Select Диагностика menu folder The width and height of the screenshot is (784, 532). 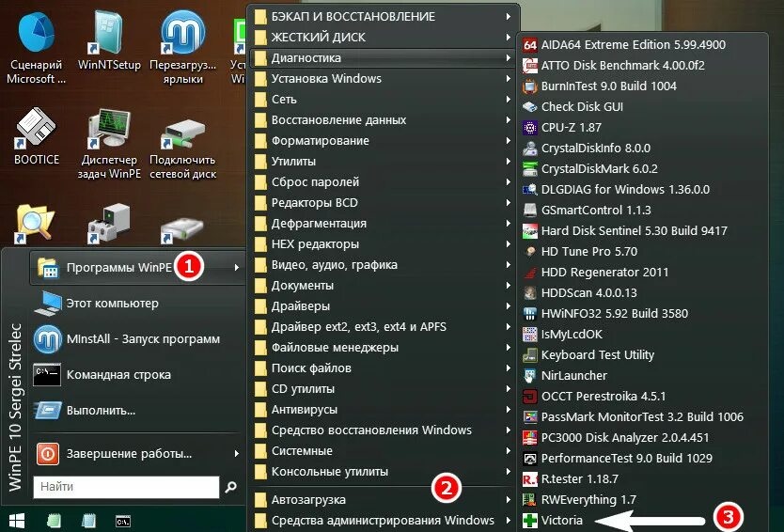pos(384,58)
